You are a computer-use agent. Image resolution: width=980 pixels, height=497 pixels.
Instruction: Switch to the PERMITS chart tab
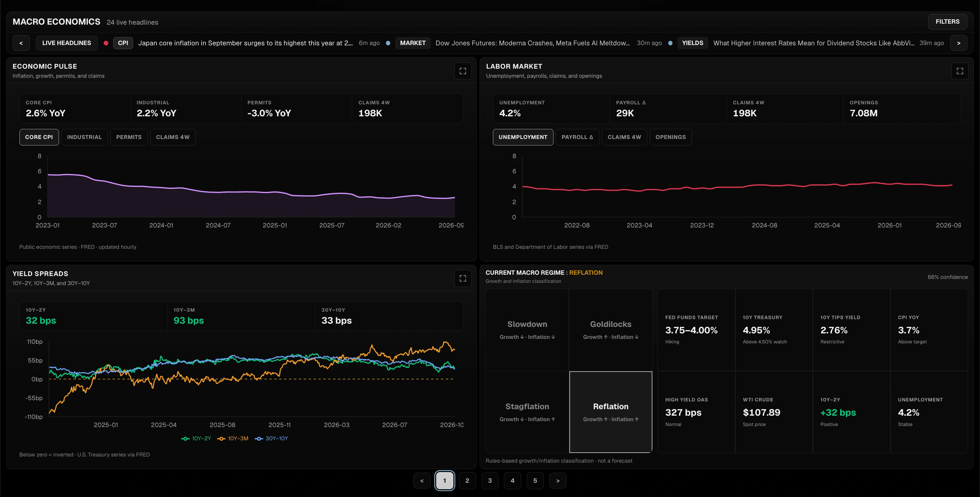pyautogui.click(x=129, y=137)
